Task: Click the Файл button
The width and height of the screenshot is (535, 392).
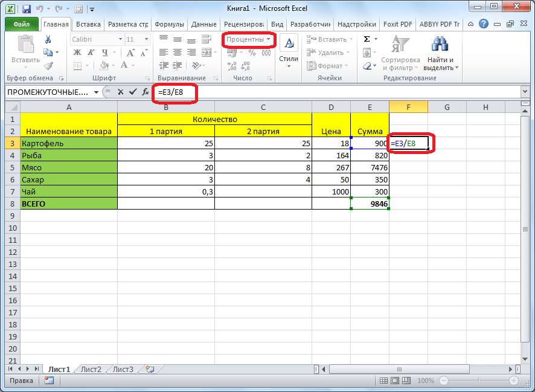Action: [22, 24]
